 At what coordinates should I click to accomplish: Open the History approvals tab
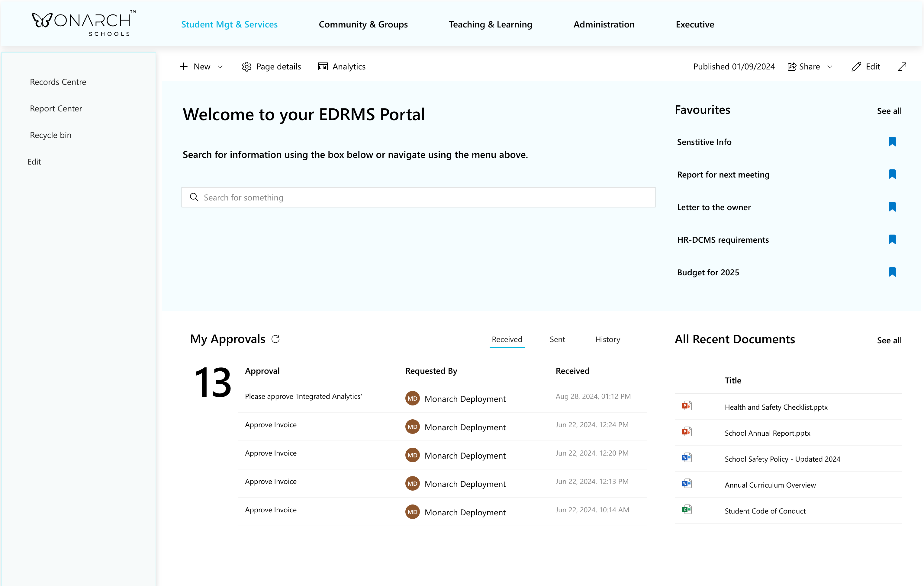click(x=607, y=339)
